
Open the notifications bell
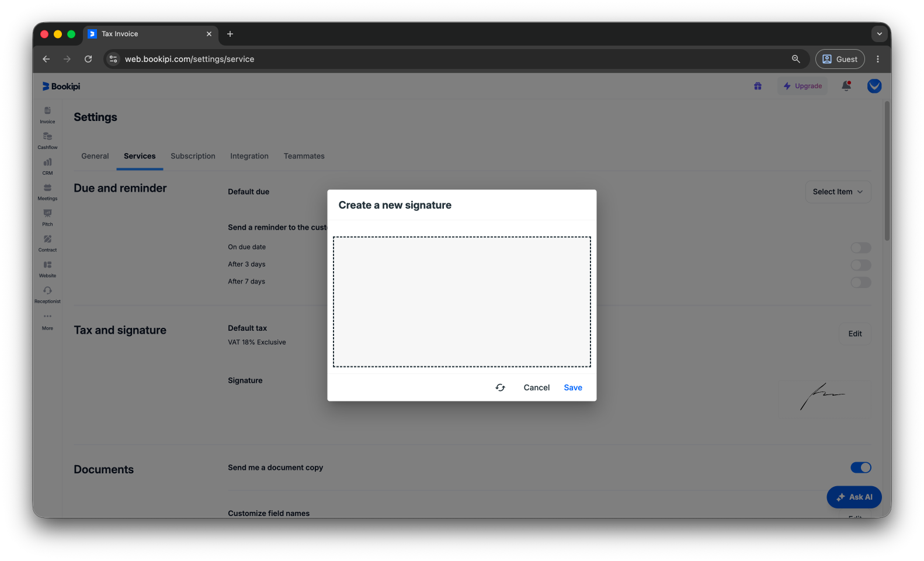846,86
